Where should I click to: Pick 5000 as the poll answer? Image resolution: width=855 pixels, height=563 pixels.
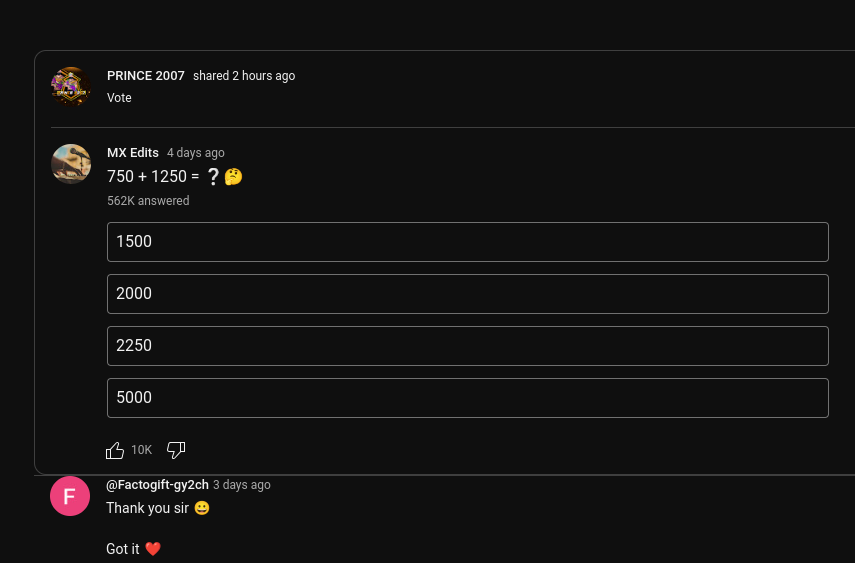click(x=467, y=398)
